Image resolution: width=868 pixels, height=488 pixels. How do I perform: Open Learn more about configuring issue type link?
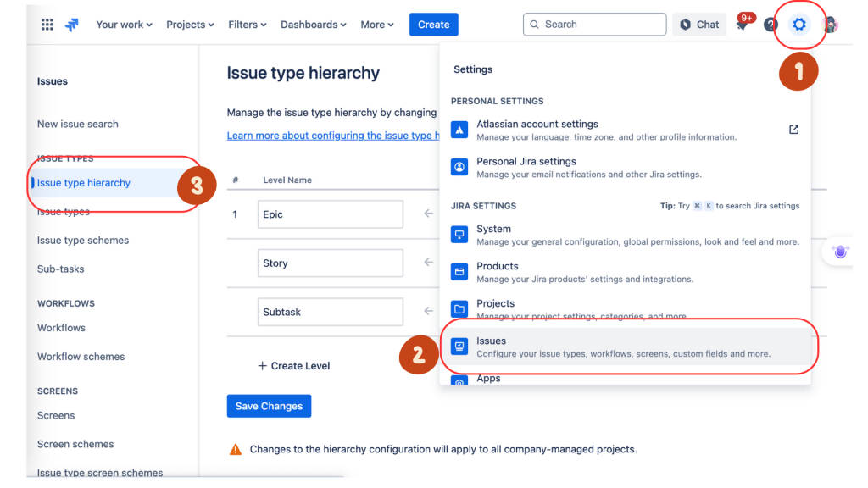point(333,136)
